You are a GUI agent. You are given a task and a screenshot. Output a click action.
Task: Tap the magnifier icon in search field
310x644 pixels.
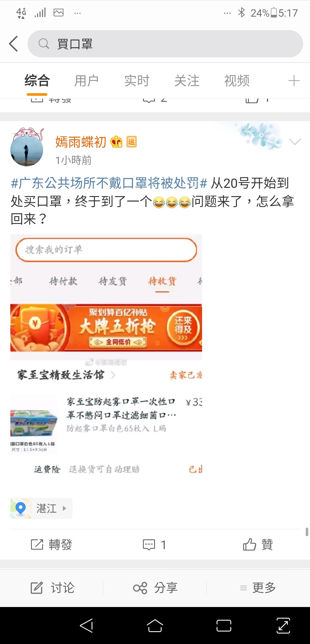44,44
